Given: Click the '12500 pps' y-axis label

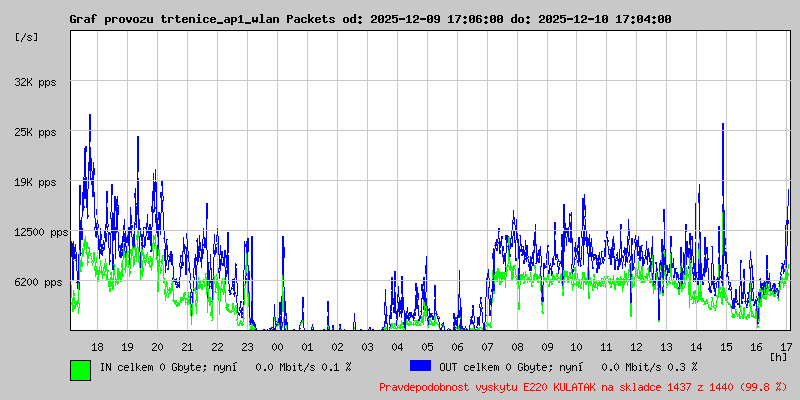Looking at the screenshot, I should [41, 232].
